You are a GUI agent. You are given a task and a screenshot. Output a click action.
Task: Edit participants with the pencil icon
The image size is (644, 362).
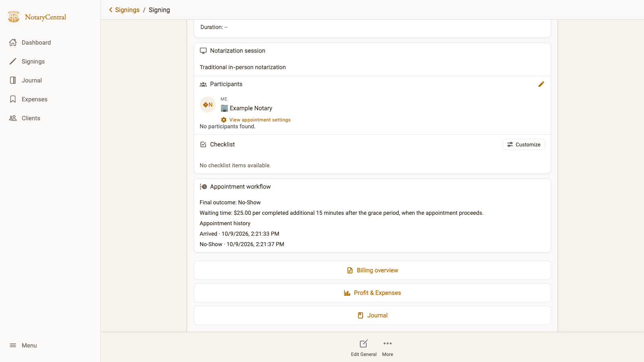click(541, 84)
